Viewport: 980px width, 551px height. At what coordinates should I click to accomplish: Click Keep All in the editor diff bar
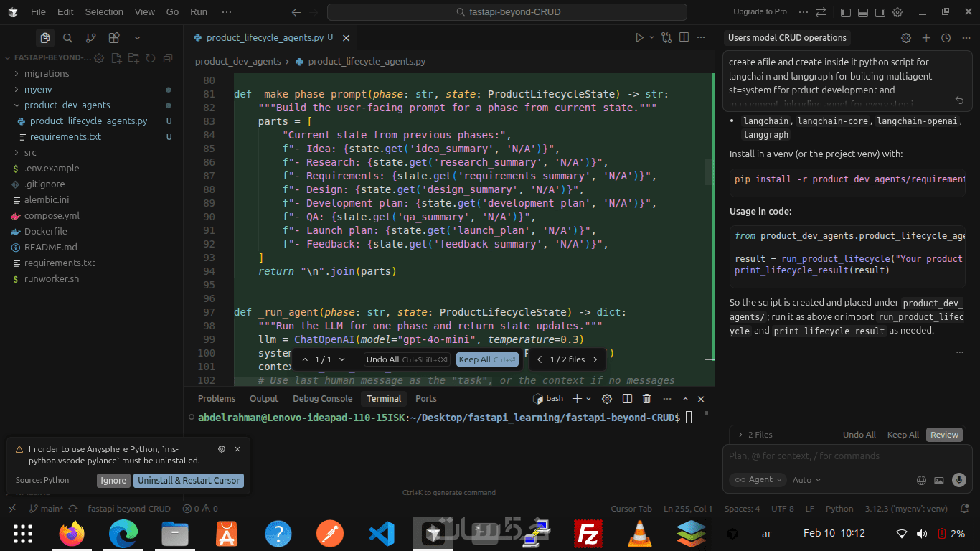pyautogui.click(x=487, y=359)
